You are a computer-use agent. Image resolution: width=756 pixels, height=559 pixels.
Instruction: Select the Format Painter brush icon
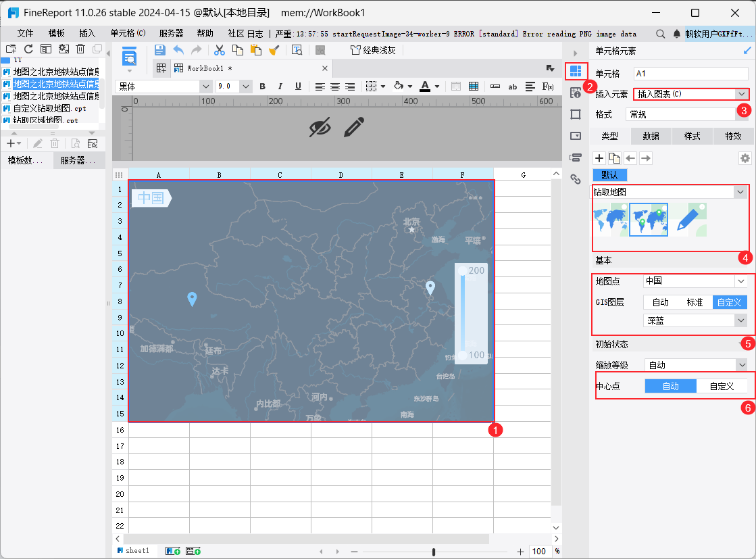tap(274, 49)
